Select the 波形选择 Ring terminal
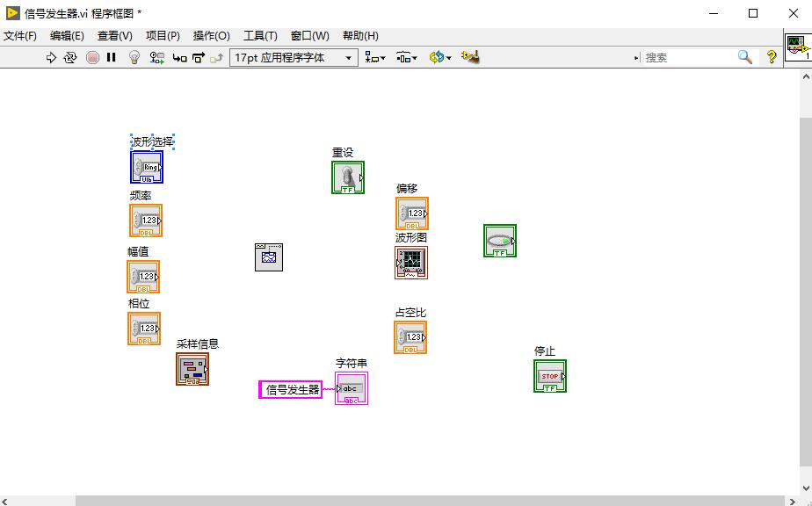The image size is (812, 506). 147,167
